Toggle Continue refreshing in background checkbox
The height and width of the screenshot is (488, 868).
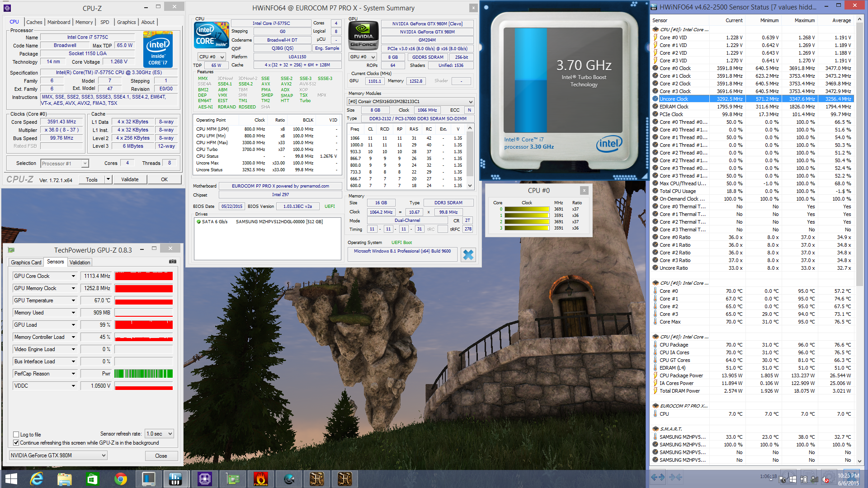coord(16,443)
